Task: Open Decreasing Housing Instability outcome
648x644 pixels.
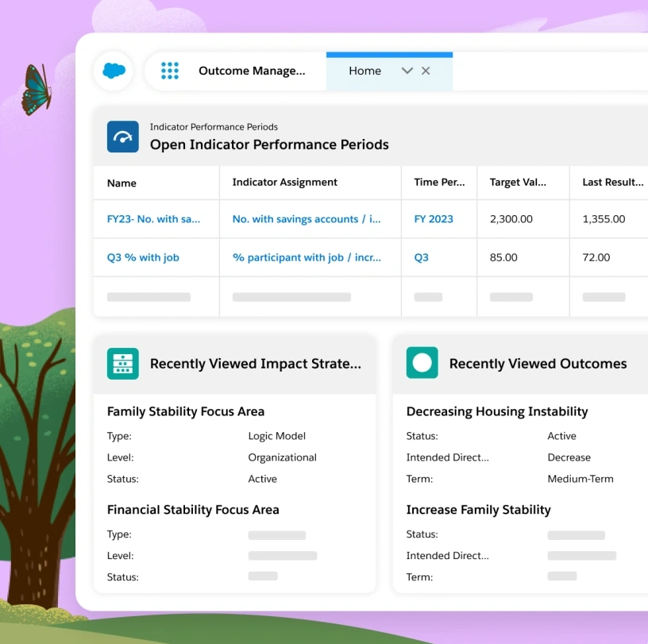Action: point(497,411)
